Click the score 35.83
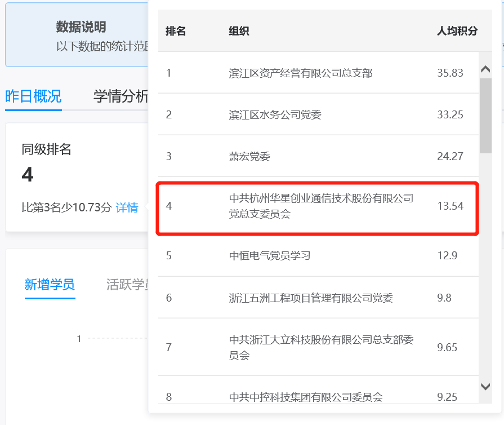Viewport: 504px width, 425px height. click(450, 73)
